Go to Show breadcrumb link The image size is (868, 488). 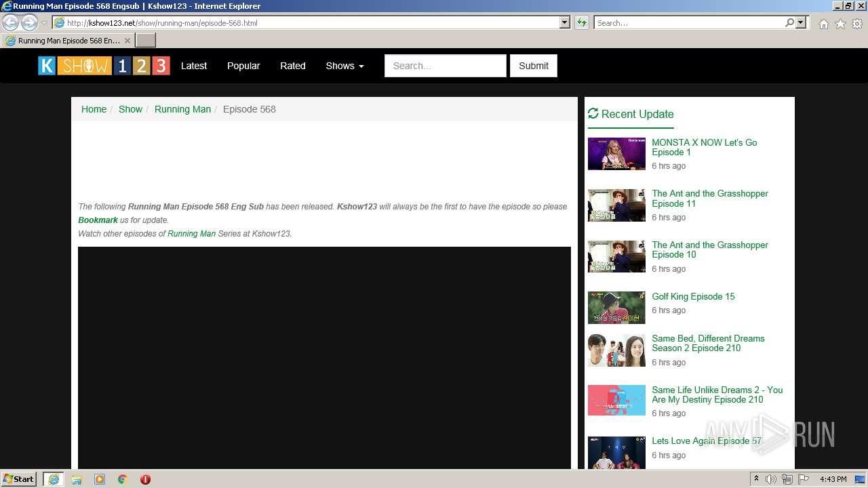pyautogui.click(x=130, y=109)
